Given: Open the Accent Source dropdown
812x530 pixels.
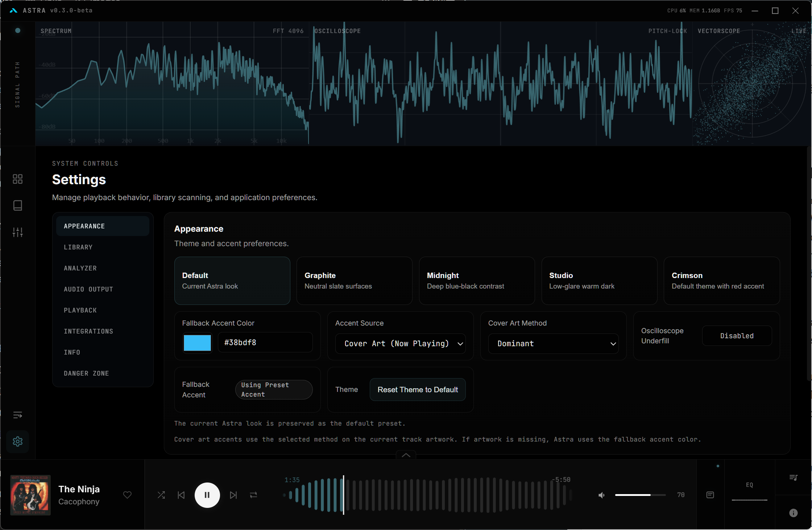Looking at the screenshot, I should pyautogui.click(x=400, y=343).
